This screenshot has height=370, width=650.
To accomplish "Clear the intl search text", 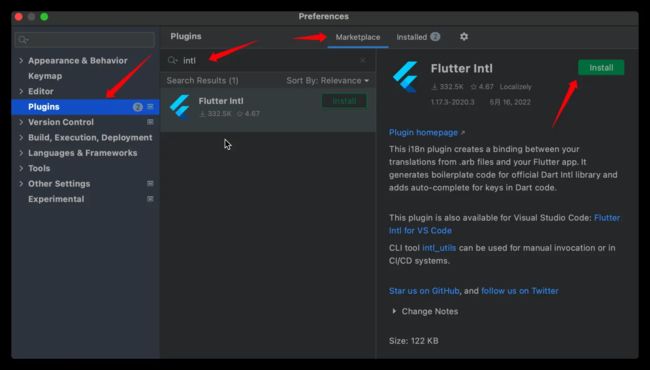I will 363,60.
